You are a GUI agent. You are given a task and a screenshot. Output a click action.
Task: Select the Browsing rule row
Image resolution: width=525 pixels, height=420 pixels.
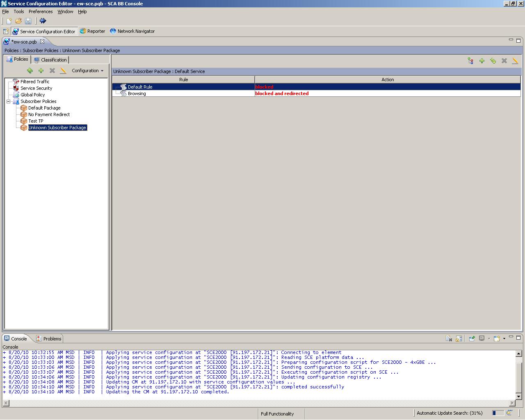pos(137,94)
